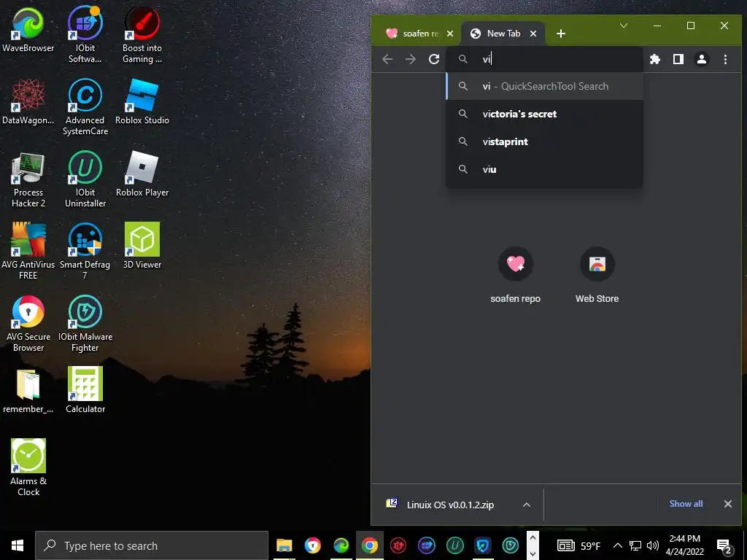Open the Alarms & Clock desktop icon
Screen dimensions: 747x560
(x=28, y=467)
